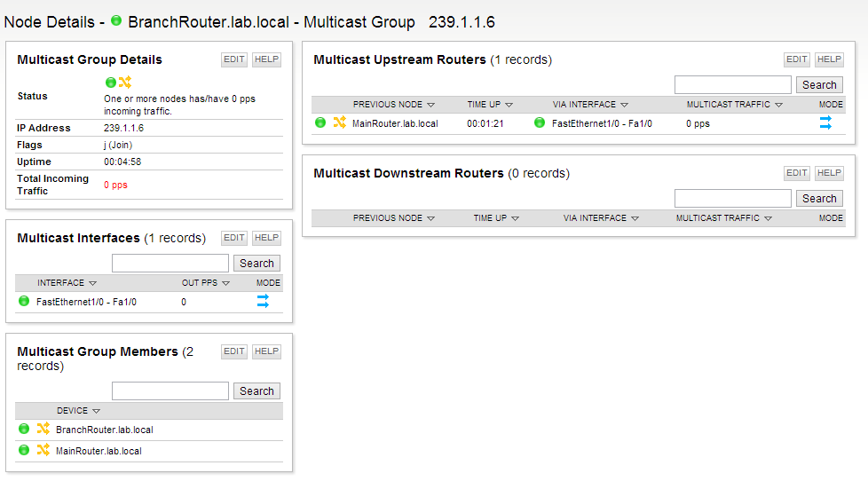
Task: Open Help for Multicast Group Members
Action: click(266, 351)
